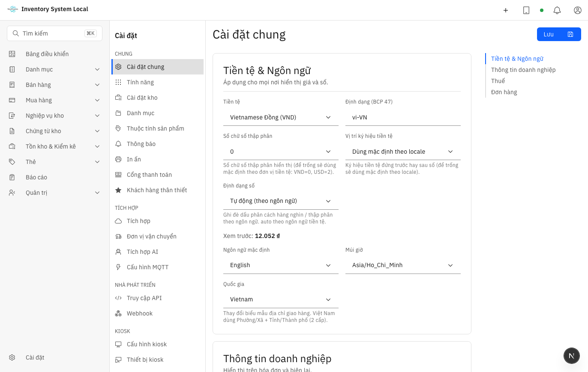Click the Đơn vị vận chuyển truck icon
Viewport: 588px width, 372px height.
[x=118, y=236]
